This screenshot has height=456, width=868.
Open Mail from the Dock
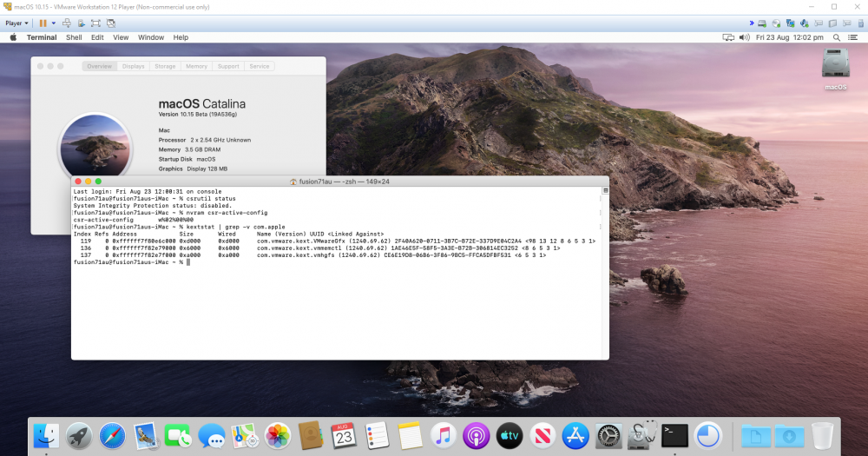pos(146,436)
